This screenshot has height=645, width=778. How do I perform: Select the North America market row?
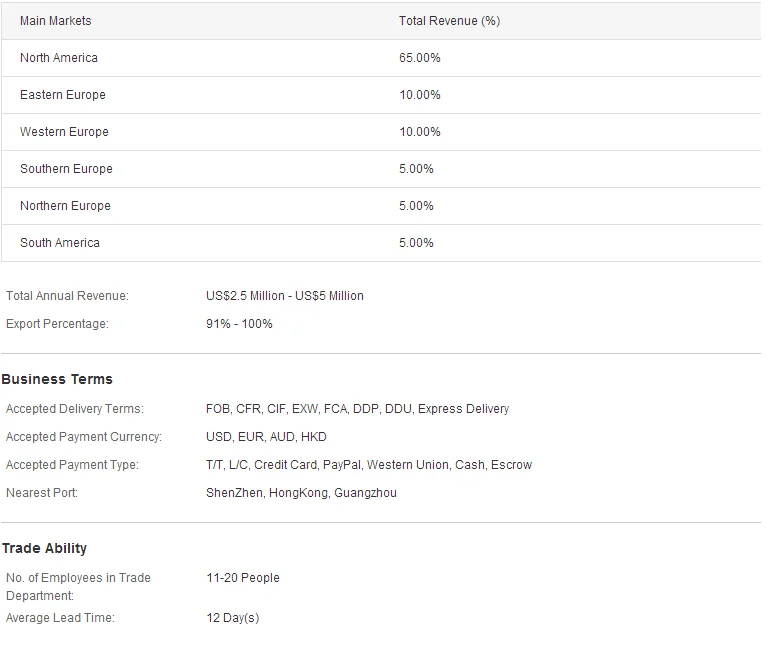(x=59, y=58)
